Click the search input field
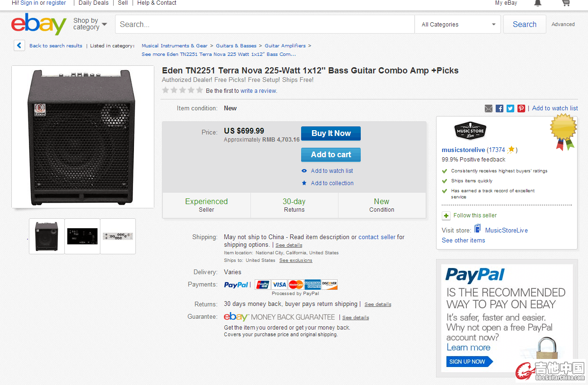 click(265, 25)
